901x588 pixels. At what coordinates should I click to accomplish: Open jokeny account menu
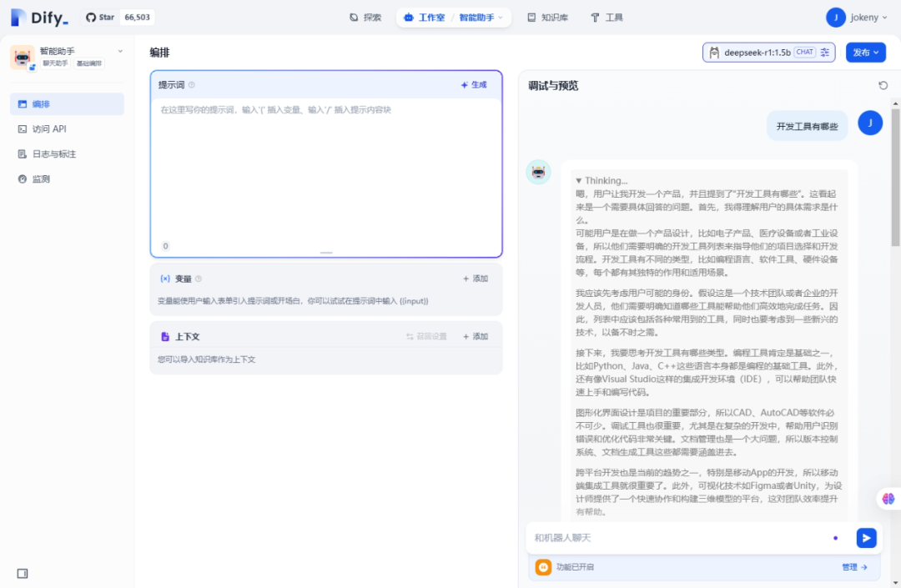(857, 18)
